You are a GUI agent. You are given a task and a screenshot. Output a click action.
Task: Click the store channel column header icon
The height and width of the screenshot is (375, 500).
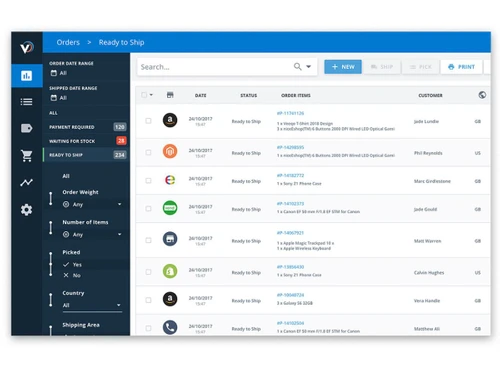pyautogui.click(x=170, y=95)
